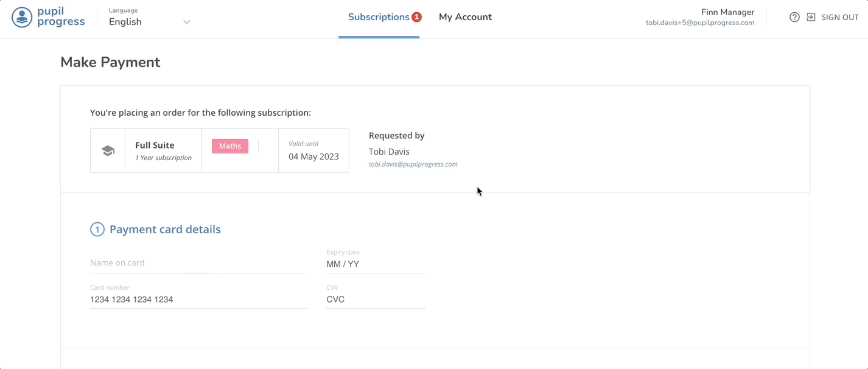Click into the Card number field
This screenshot has height=369, width=868.
198,300
